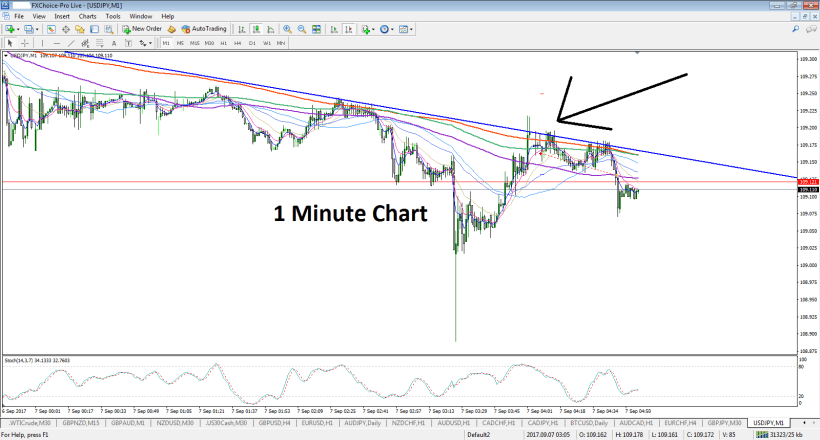Select the Crosshair tool
The image size is (820, 440).
pyautogui.click(x=24, y=43)
